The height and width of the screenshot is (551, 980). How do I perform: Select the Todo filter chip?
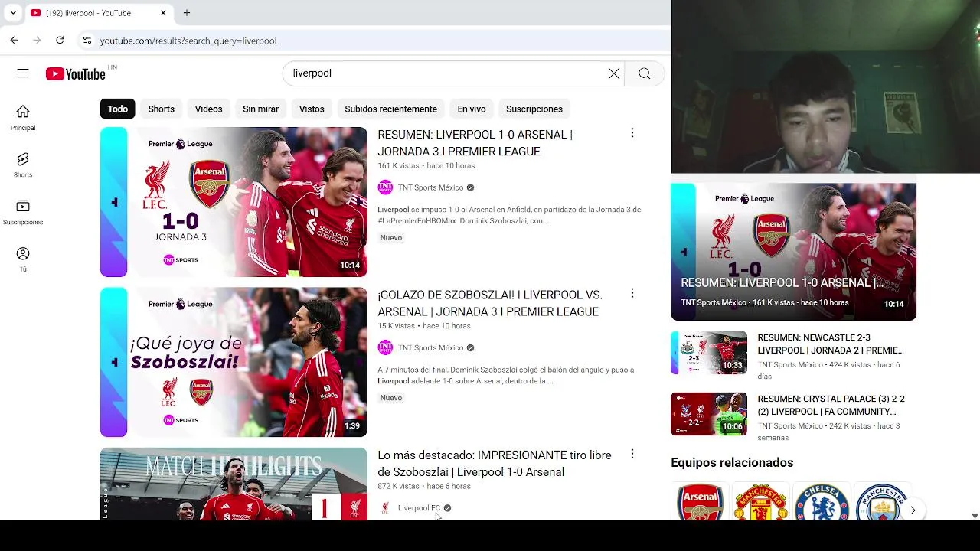tap(117, 109)
